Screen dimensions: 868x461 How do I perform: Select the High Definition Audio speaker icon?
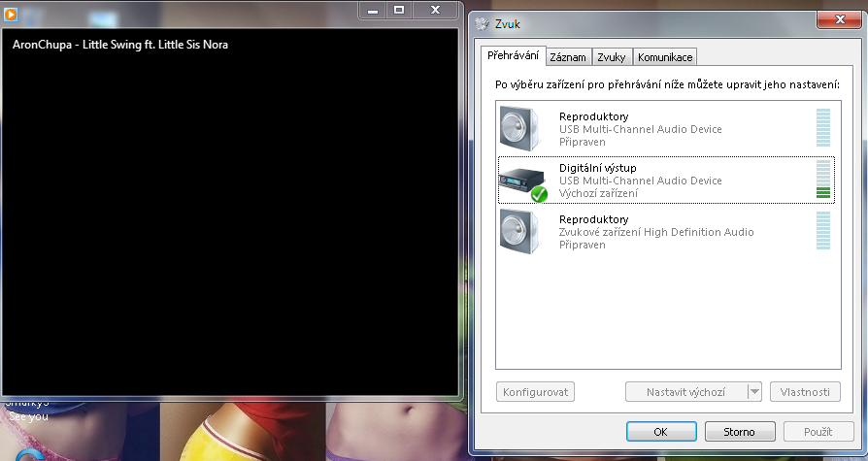[x=520, y=232]
